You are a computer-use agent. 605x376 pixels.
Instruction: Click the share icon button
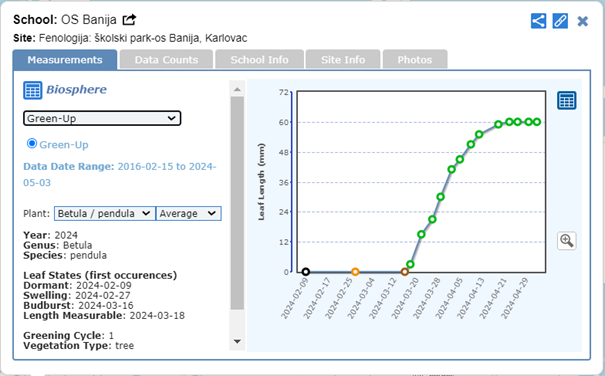pos(538,21)
